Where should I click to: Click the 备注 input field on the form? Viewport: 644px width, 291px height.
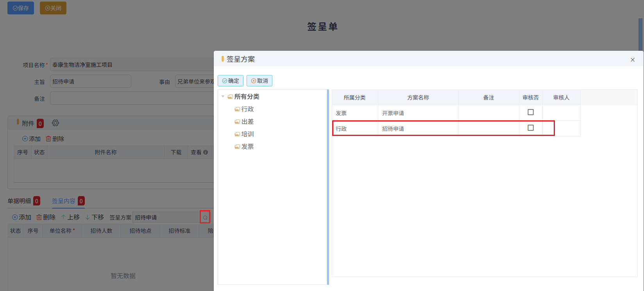click(132, 98)
